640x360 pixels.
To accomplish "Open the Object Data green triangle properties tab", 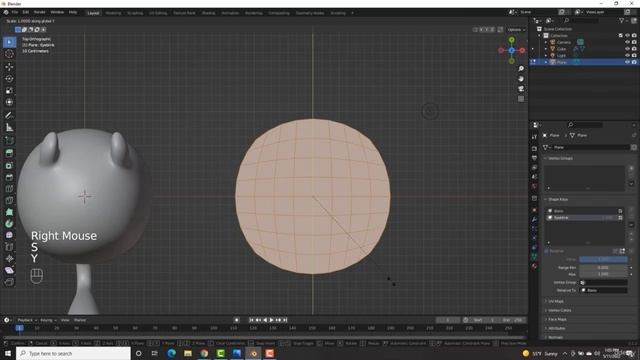I will point(534,257).
